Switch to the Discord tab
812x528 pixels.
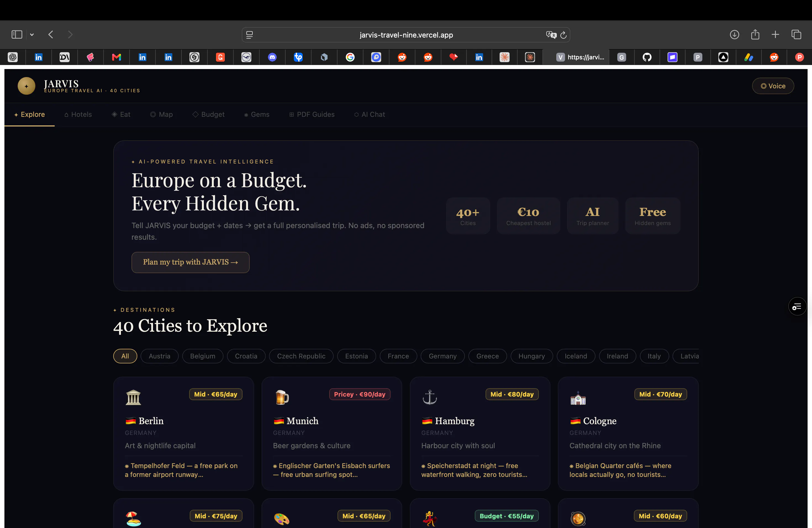(x=272, y=57)
